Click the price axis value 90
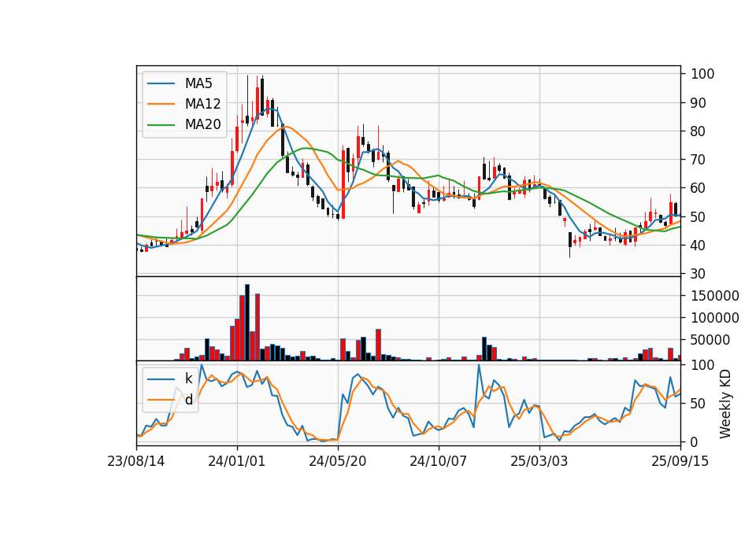Screen dimensions: 756x543 [x=699, y=102]
